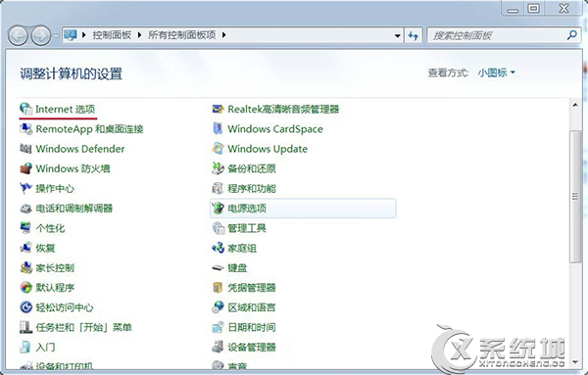Select 所有控制面板项 in the address breadcrumb

pos(182,35)
